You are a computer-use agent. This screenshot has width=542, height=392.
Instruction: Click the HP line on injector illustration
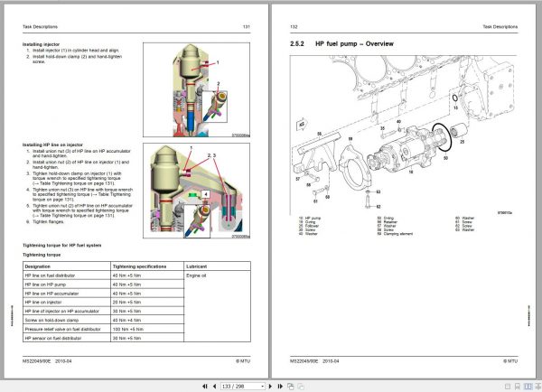click(x=196, y=191)
